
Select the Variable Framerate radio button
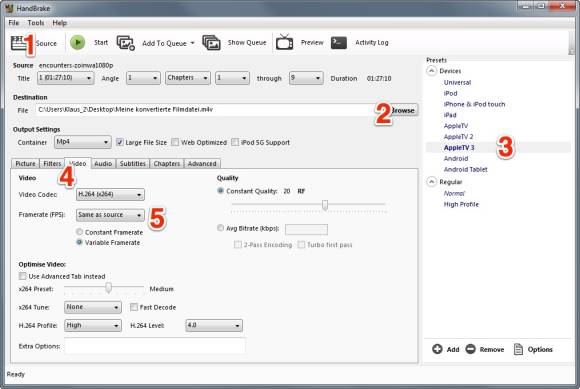[79, 242]
